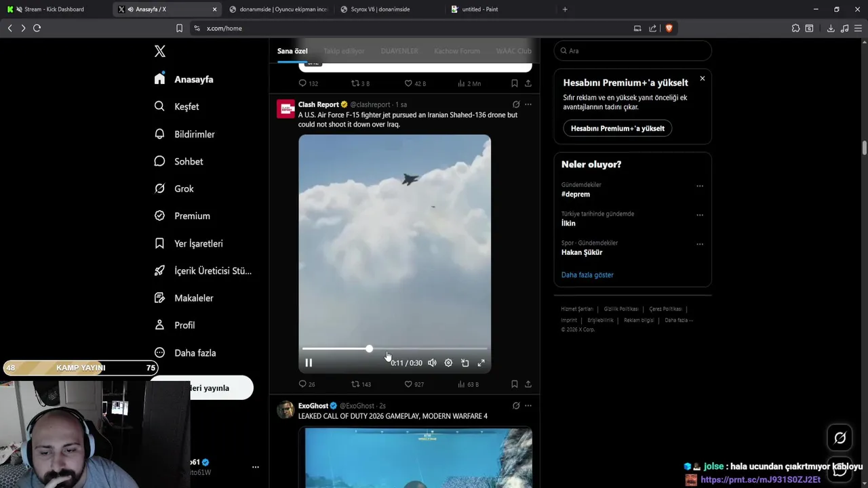The image size is (868, 488).
Task: Open Gizlilik Politikası footer link
Action: (621, 309)
